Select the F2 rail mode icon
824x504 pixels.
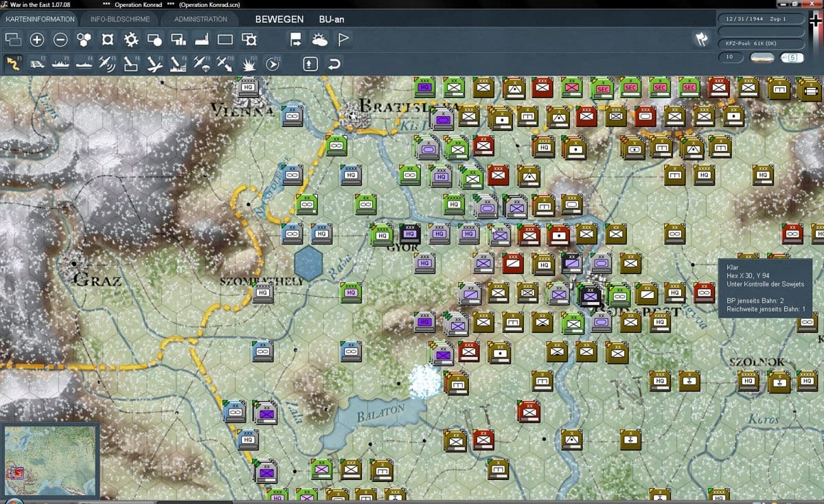pyautogui.click(x=37, y=64)
